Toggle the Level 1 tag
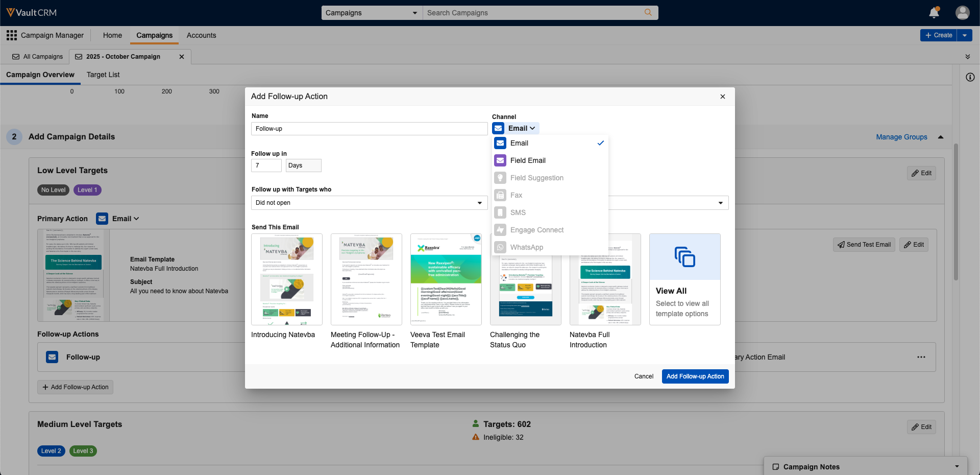 pos(87,190)
